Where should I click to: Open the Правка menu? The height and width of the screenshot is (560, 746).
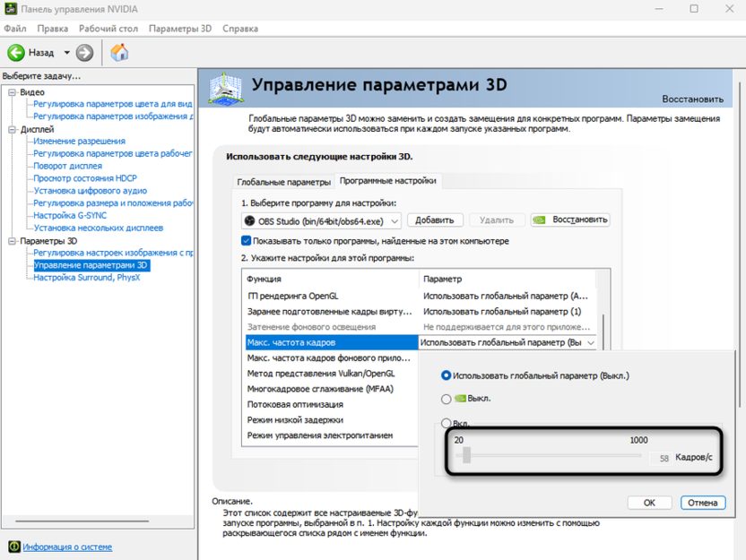52,29
